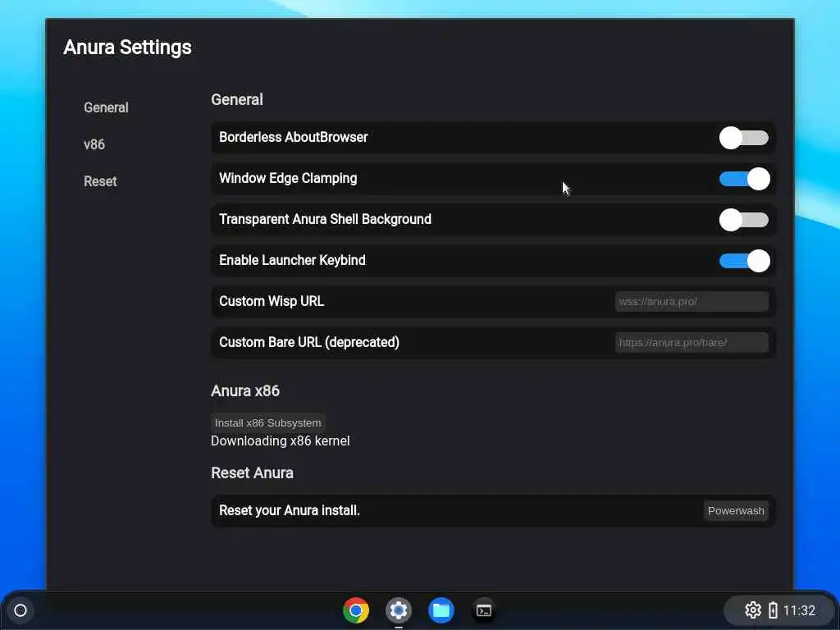Launch the Terminal app from shelf

click(484, 610)
